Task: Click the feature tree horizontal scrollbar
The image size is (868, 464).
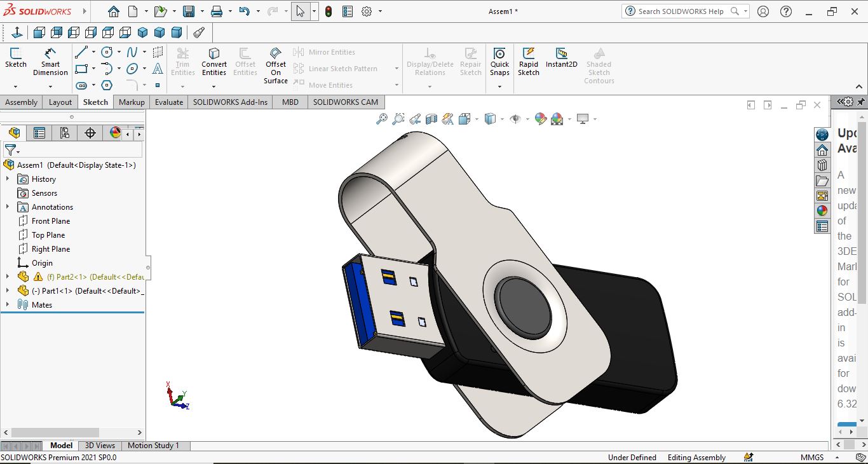Action: (x=55, y=432)
